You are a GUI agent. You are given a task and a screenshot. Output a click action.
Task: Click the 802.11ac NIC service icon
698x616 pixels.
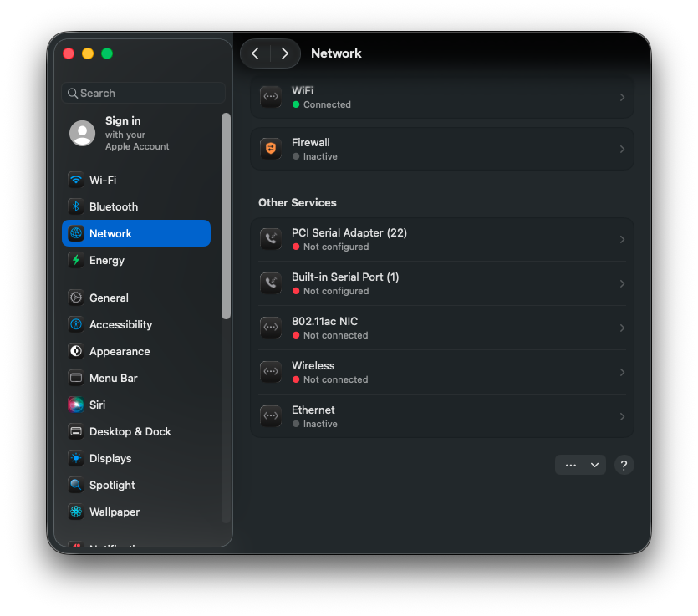271,328
